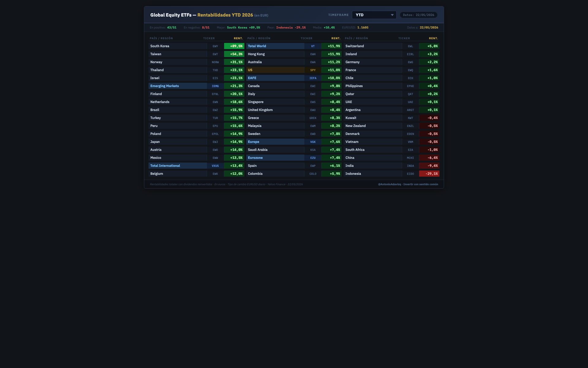Click the Mejor South Korea +89,5% stat
Viewport: 588px width, 368px height.
pyautogui.click(x=238, y=28)
